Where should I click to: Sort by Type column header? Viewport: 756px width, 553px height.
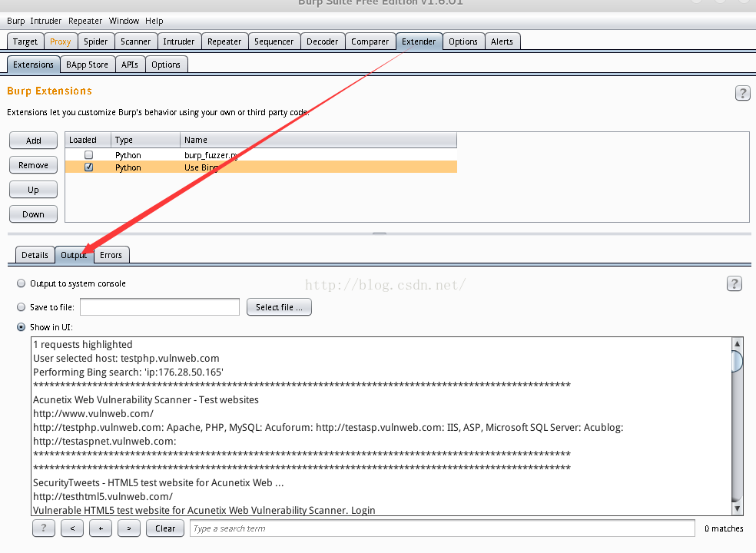(x=146, y=140)
